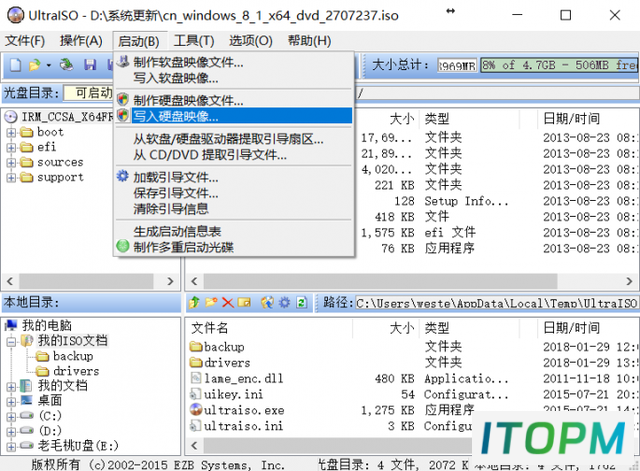
Task: Expand the support folder node
Action: (11, 178)
